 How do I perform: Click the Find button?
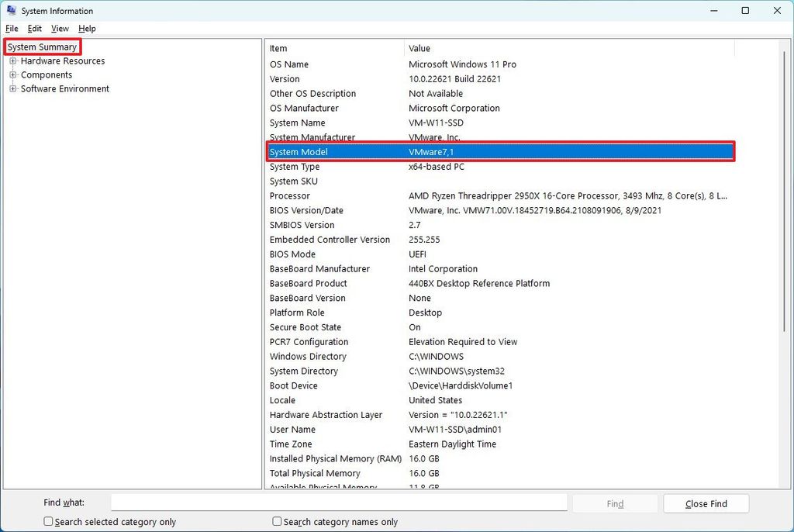point(614,503)
